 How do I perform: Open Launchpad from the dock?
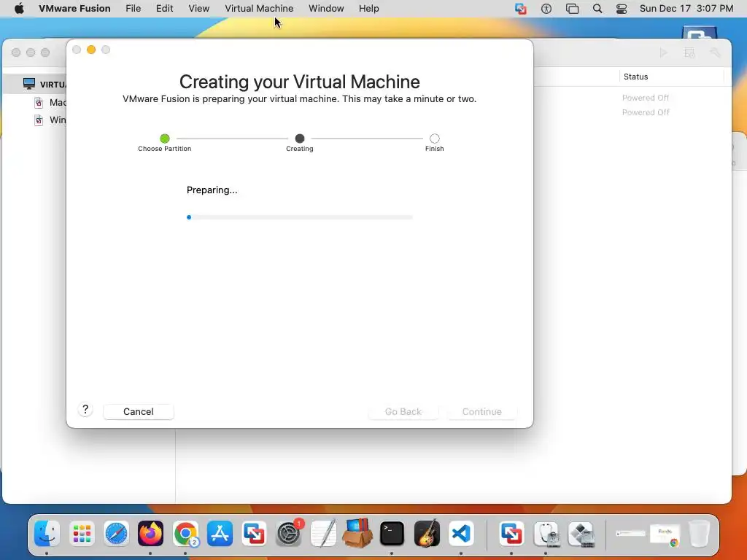[x=82, y=533]
